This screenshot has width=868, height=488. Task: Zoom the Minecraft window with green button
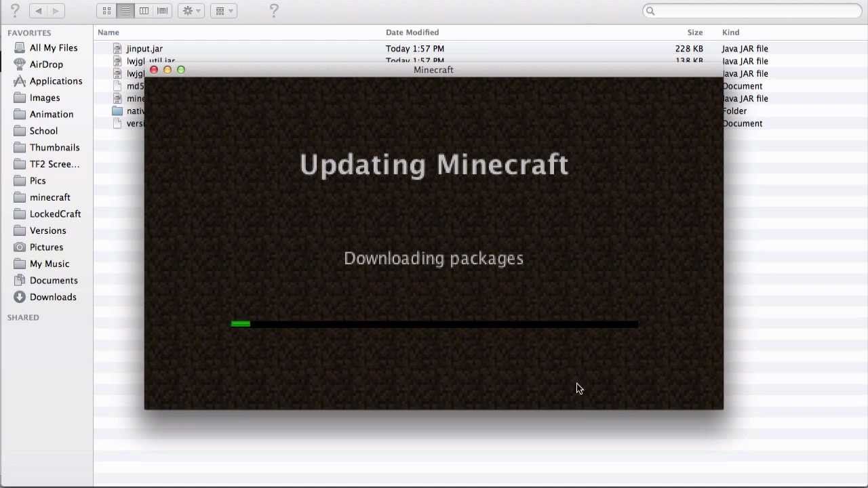(181, 70)
